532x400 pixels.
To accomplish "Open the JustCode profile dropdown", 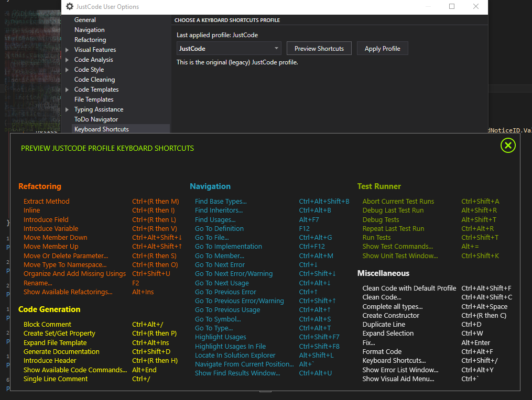I will point(229,49).
